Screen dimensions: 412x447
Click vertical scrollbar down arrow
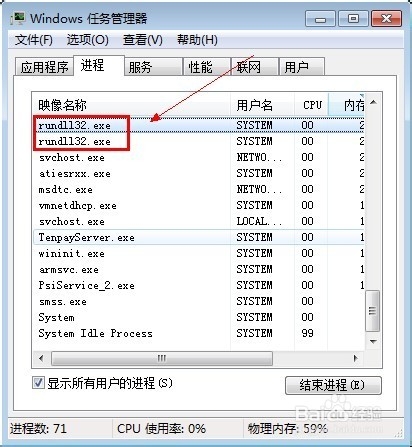(373, 341)
